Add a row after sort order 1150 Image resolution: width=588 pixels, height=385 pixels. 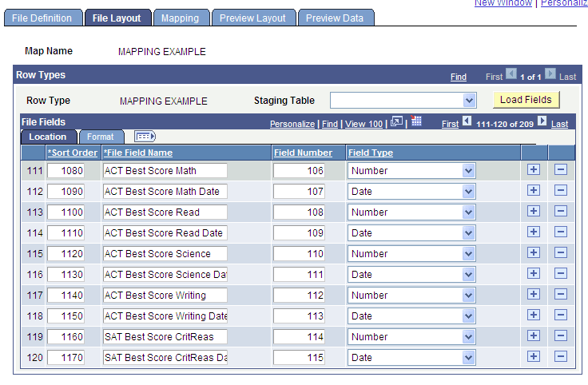click(534, 316)
